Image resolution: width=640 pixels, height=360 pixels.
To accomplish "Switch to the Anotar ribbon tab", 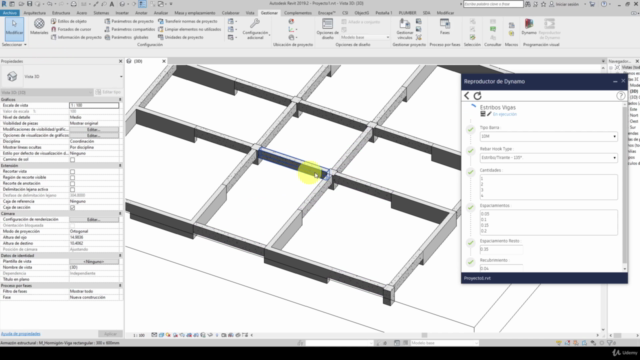I will tap(141, 13).
